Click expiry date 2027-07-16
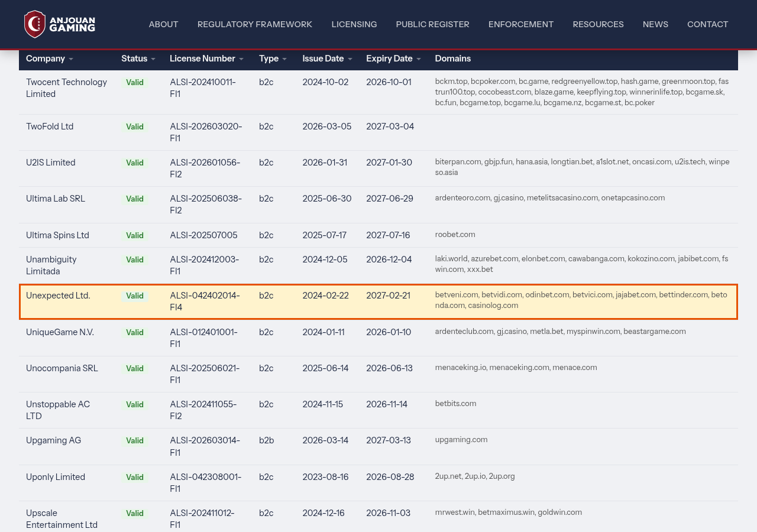 tap(388, 235)
